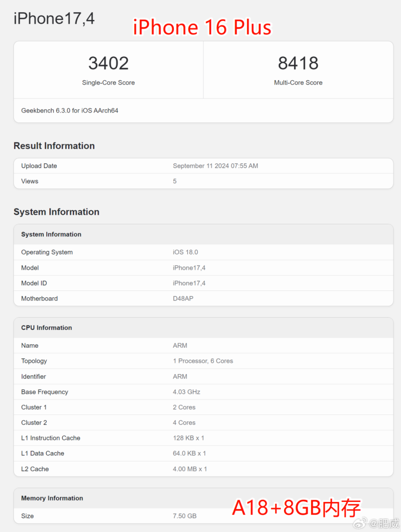Click the Base Frequency value 4.03 GHz
Viewport: 401px width, 532px height.
[186, 392]
